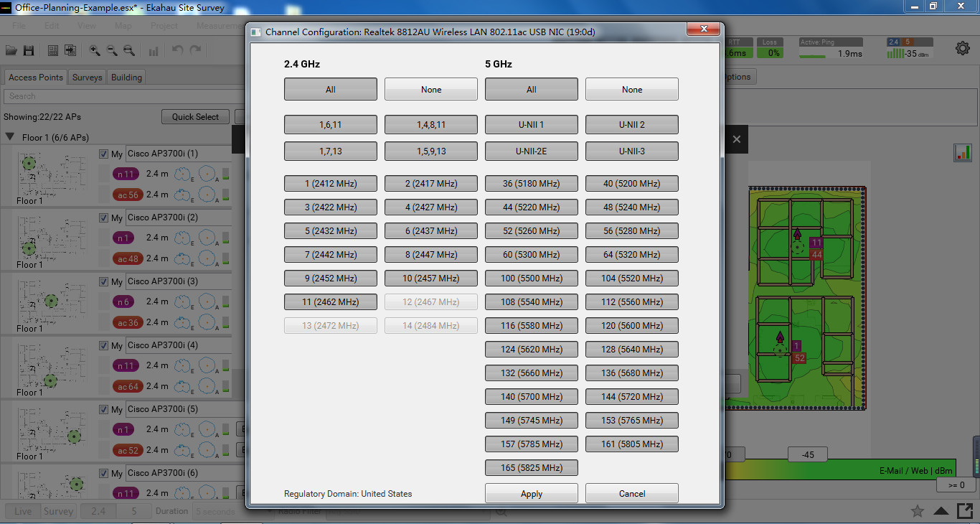Viewport: 980px width, 524px height.
Task: Click the Cisco AP3700i (1) name field
Action: click(179, 154)
